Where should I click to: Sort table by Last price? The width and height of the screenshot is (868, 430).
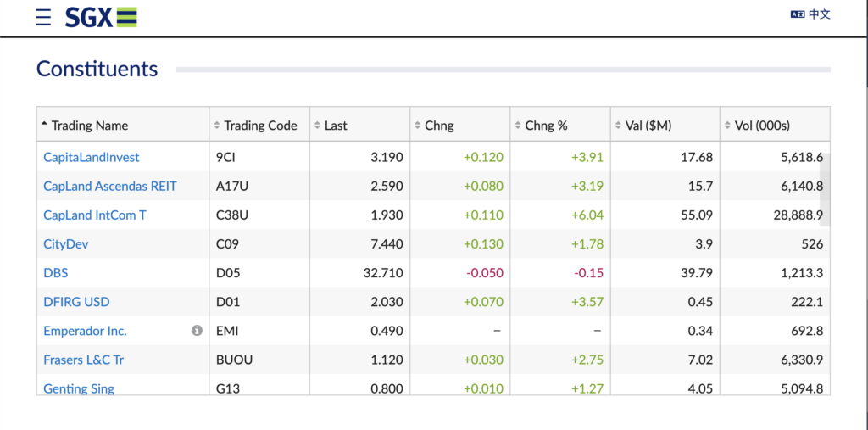pyautogui.click(x=331, y=126)
